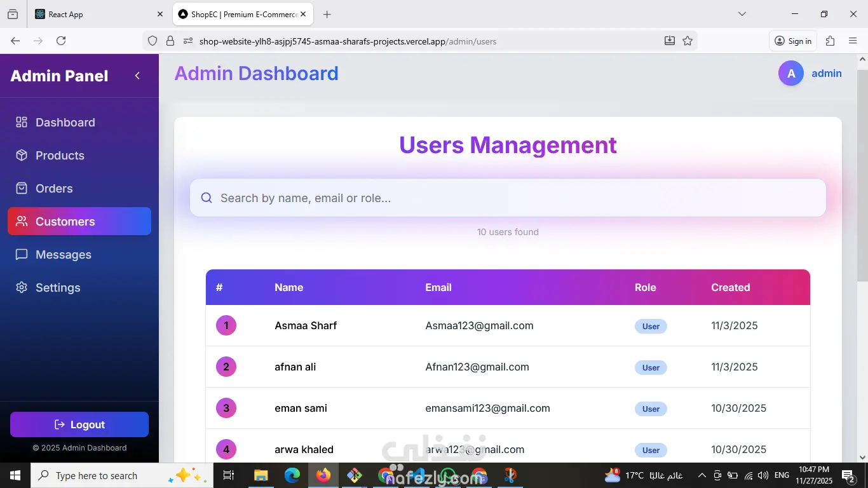
Task: Go back to the previous page
Action: 15,41
